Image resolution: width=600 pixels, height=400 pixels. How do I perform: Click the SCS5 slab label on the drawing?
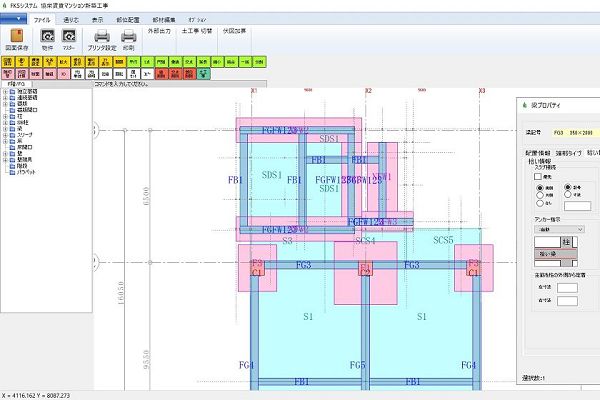click(x=443, y=240)
